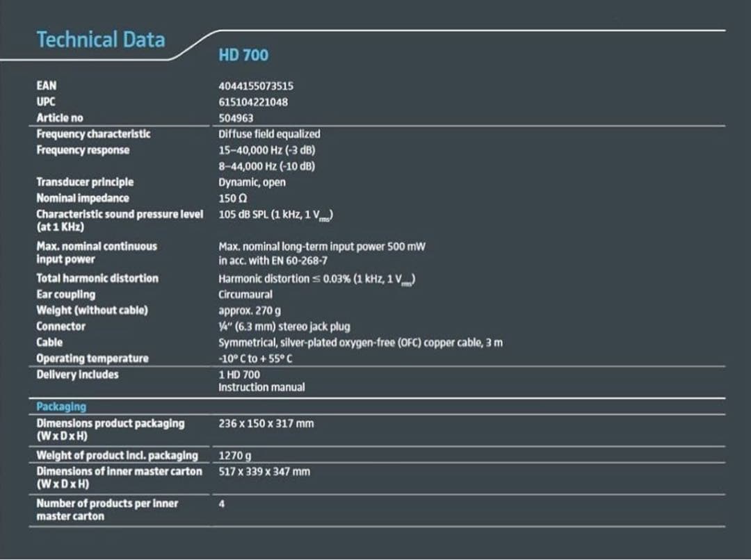
Task: Click the Diffuse field equalized value
Action: [x=269, y=134]
